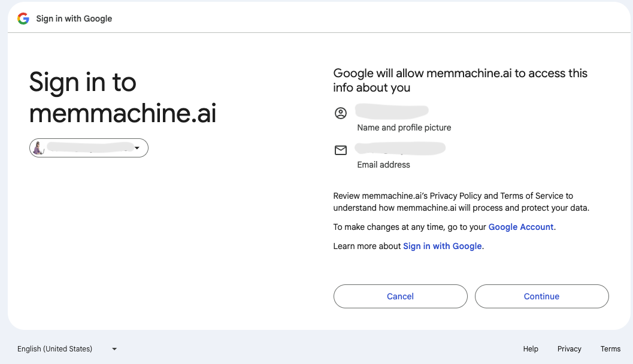Click the Google "G" logo icon

point(23,18)
